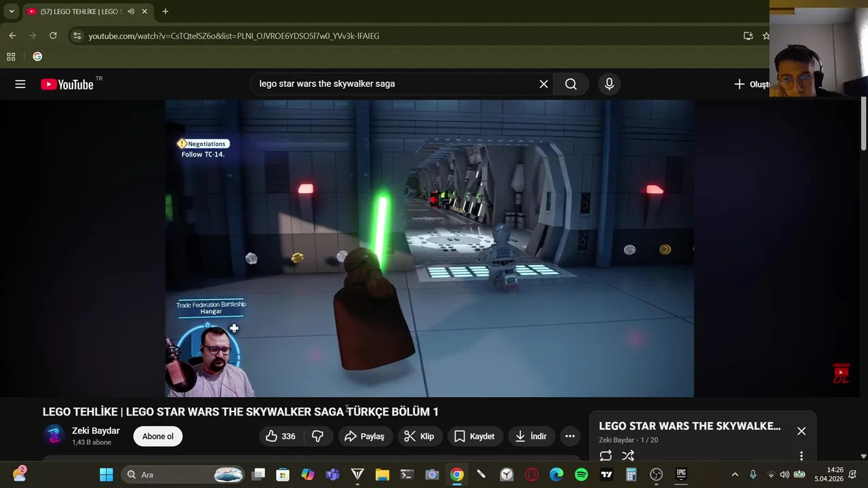Click the address bar URL
Viewport: 868px width, 488px height.
click(x=234, y=36)
